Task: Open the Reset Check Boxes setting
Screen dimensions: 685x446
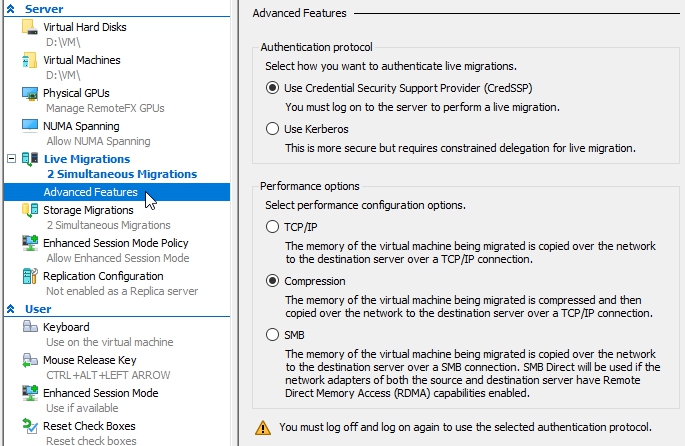Action: [x=89, y=426]
